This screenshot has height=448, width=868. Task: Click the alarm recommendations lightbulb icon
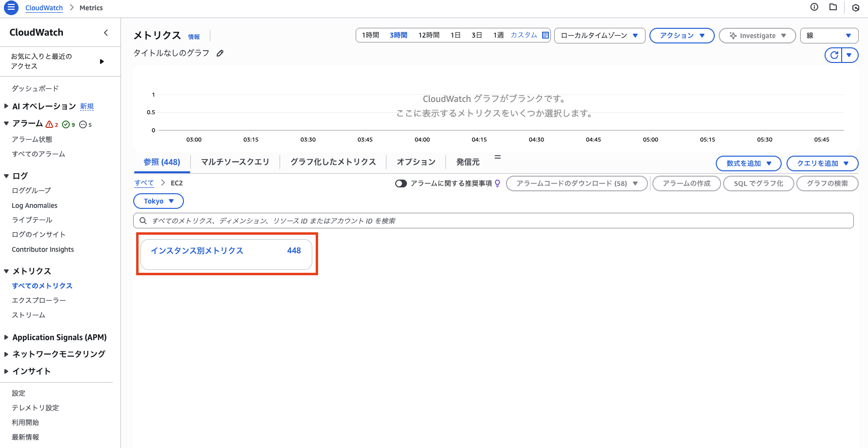pyautogui.click(x=497, y=183)
